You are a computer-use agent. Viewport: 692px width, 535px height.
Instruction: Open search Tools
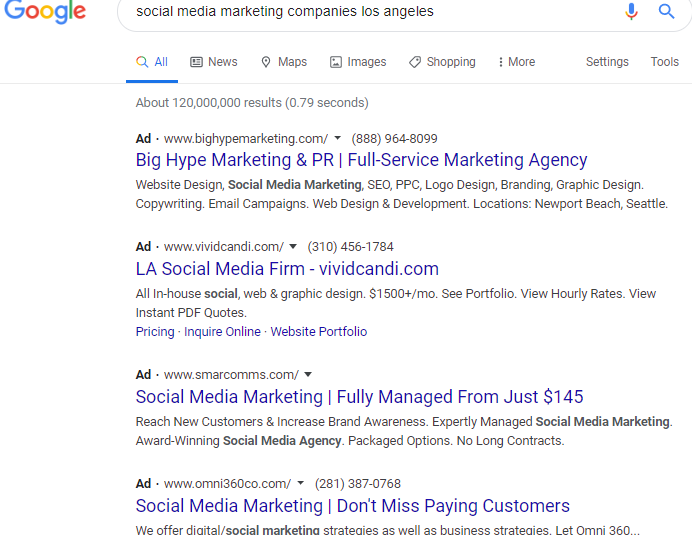coord(664,62)
